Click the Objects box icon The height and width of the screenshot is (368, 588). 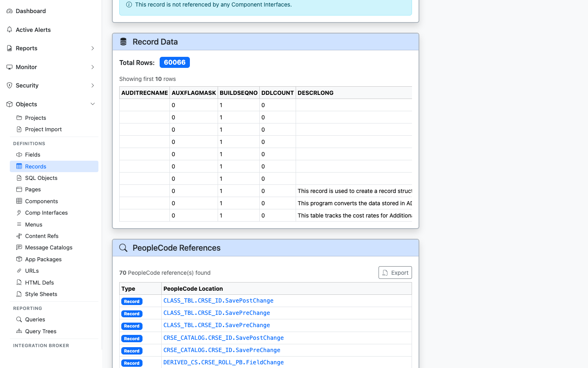[9, 104]
